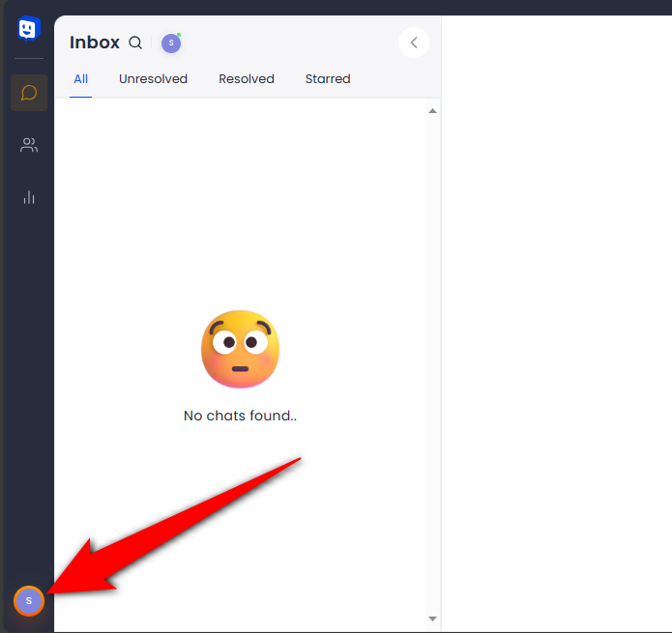Click the S agent avatar beside Inbox

[x=171, y=43]
